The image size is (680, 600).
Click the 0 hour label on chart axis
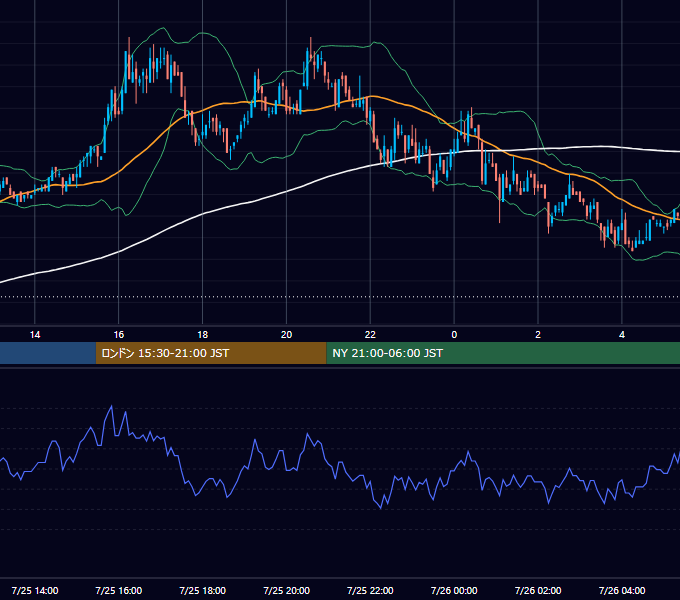tap(454, 335)
